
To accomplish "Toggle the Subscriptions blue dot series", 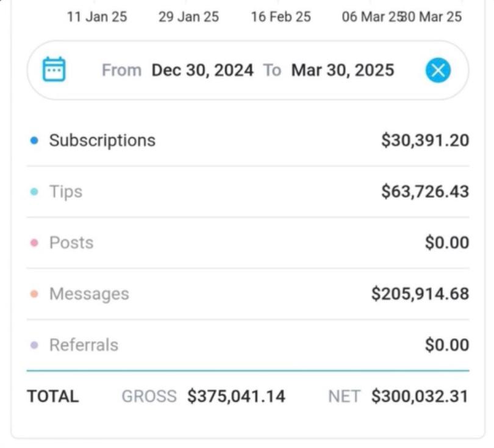I will (x=34, y=141).
